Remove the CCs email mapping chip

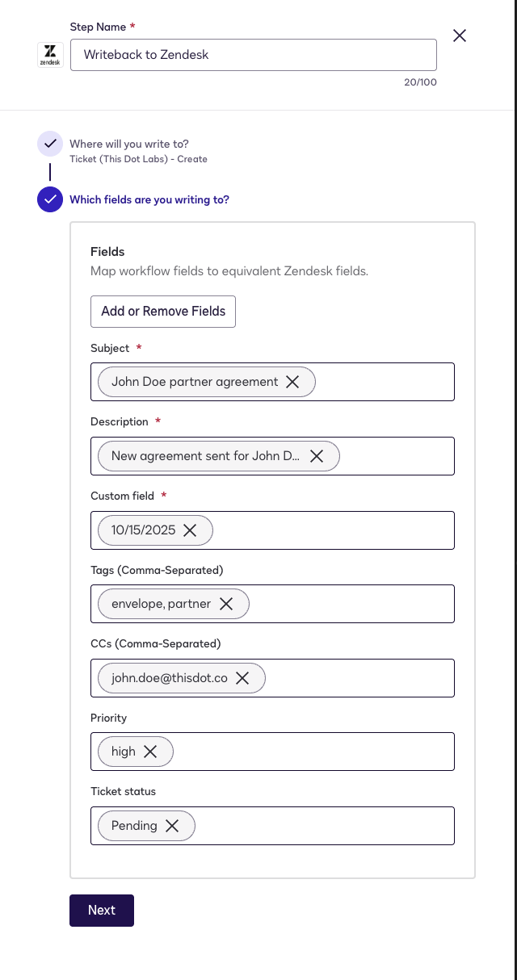point(242,678)
